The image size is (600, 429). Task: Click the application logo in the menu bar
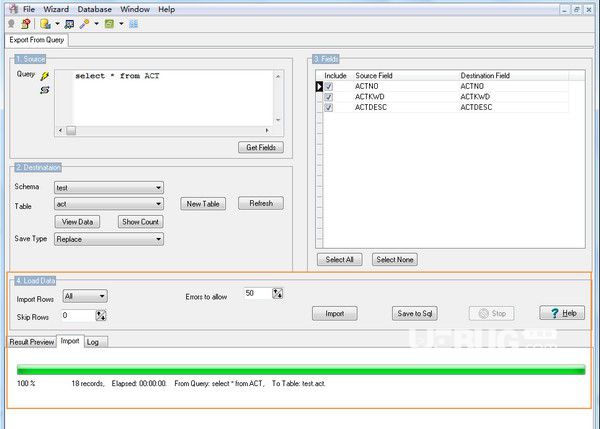pos(13,9)
